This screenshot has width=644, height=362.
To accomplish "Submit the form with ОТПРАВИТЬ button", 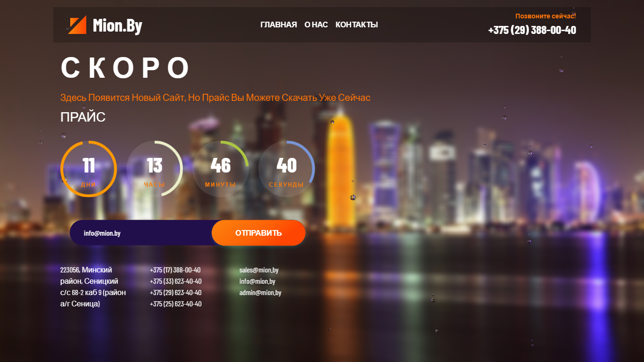I will click(x=258, y=233).
